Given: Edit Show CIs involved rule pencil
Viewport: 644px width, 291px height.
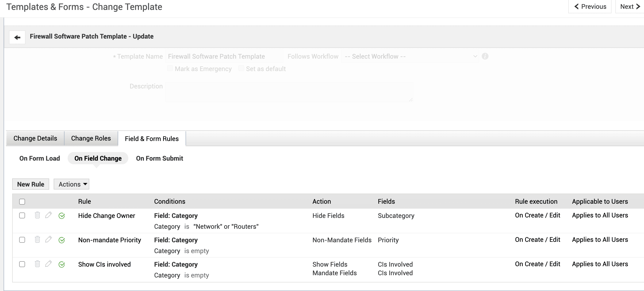Looking at the screenshot, I should coord(48,263).
